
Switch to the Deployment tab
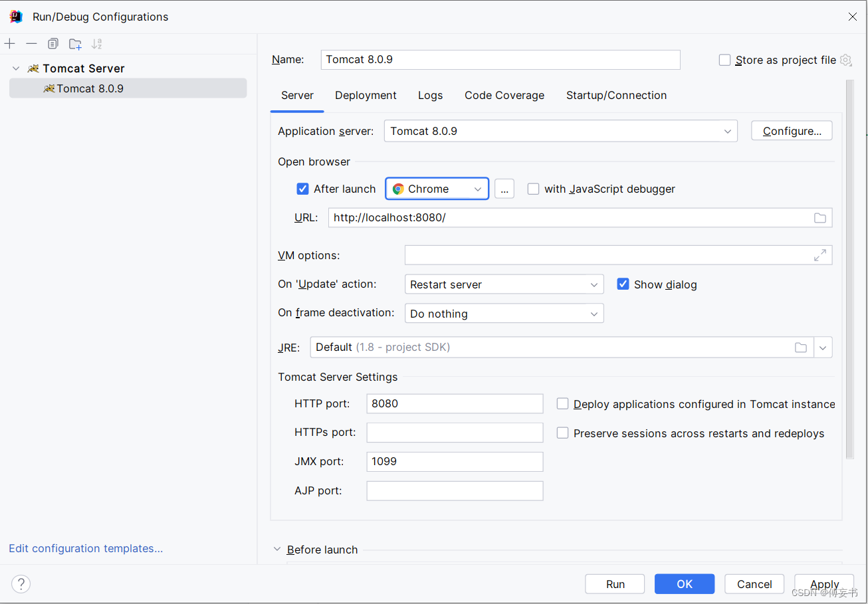[x=366, y=96]
